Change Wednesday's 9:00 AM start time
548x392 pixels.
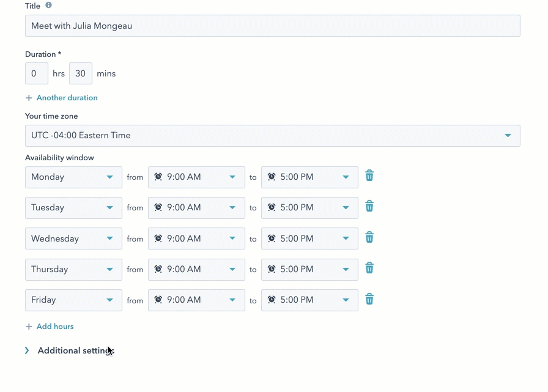[x=196, y=239]
